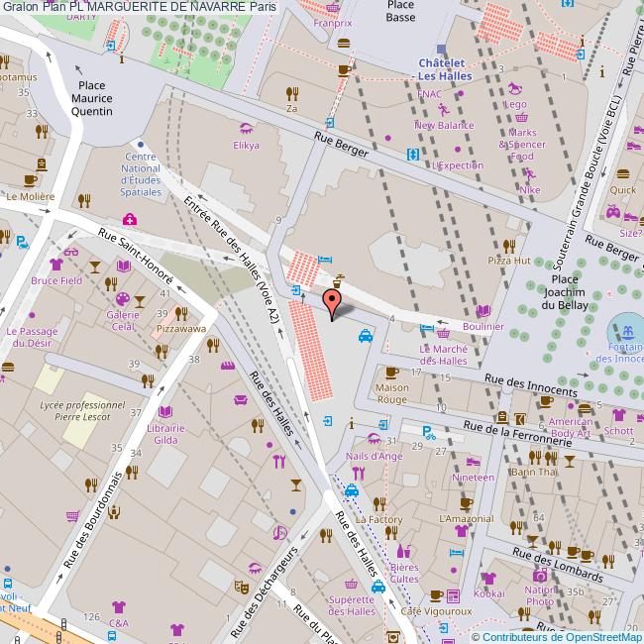
Task: Select the Pizza Hut restaurant icon
Action: coord(509,245)
